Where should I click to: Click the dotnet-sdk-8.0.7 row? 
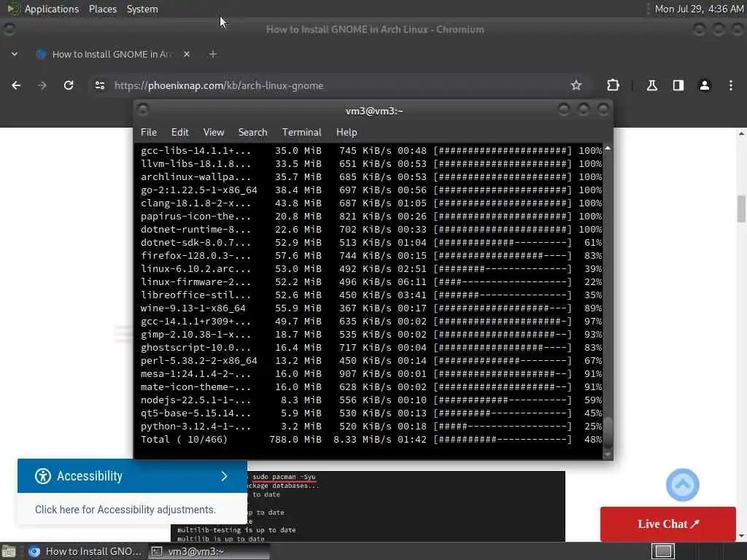371,242
